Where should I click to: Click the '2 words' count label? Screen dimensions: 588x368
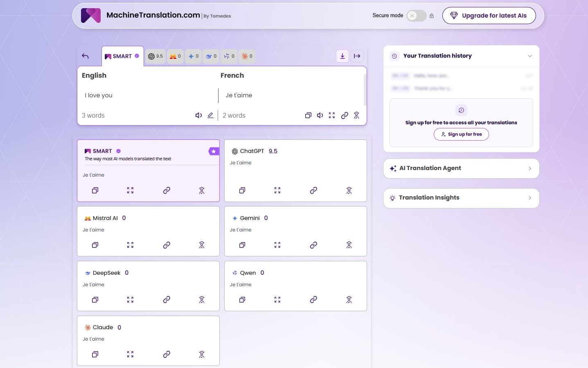coord(234,116)
